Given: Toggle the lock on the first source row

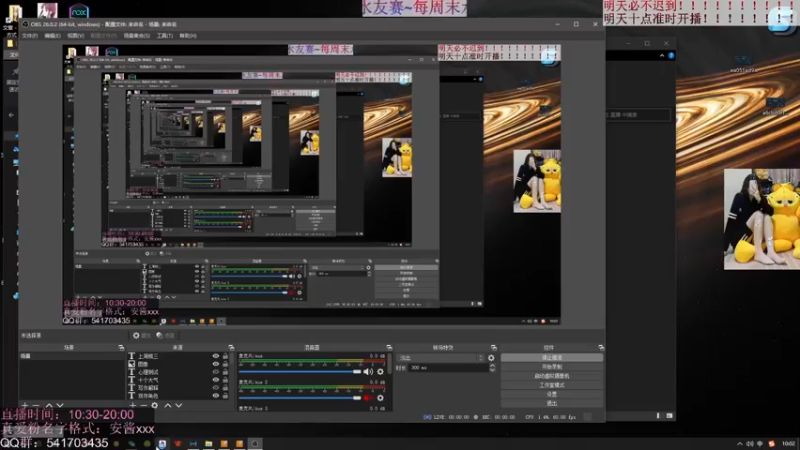Looking at the screenshot, I should point(224,356).
